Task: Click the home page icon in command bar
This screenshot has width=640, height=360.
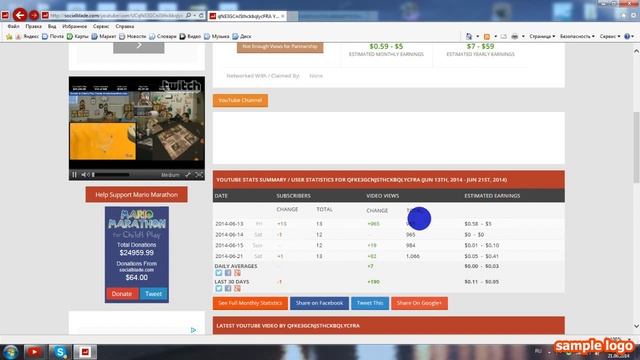Action: tap(469, 36)
